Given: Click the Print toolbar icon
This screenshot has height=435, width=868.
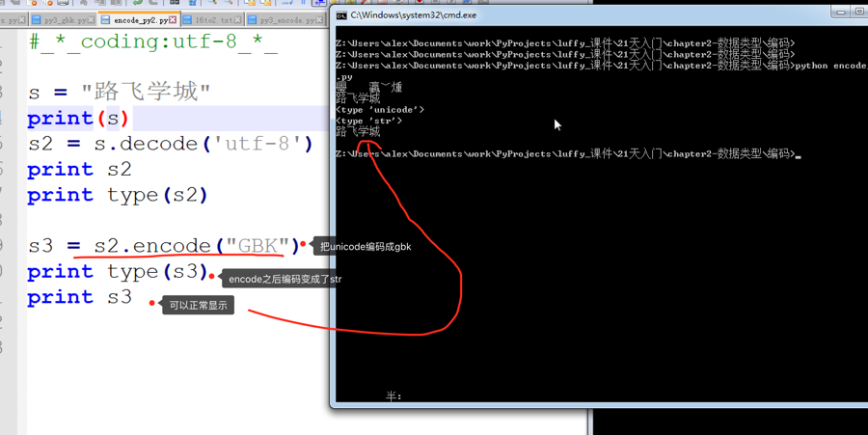Looking at the screenshot, I should 63,3.
